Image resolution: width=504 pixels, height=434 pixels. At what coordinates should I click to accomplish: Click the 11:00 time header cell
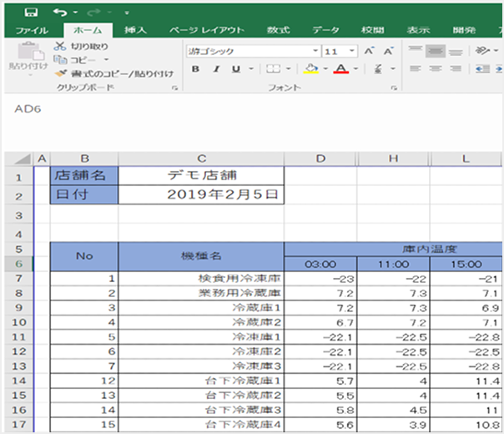point(393,265)
